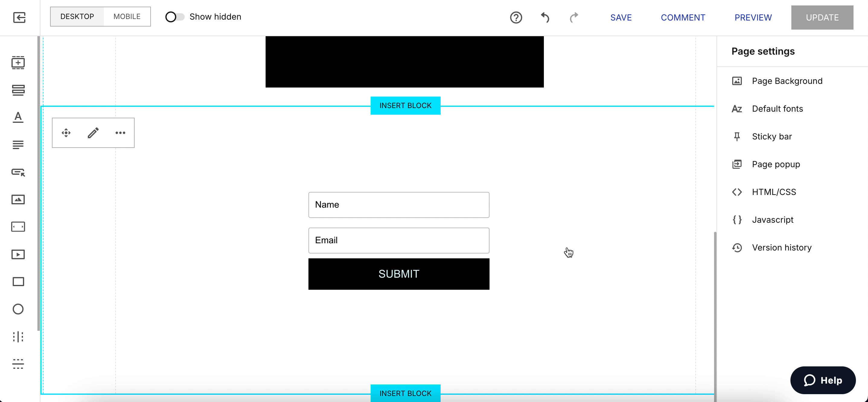Switch to Mobile view
Screen dimensions: 868x402
[x=127, y=16]
